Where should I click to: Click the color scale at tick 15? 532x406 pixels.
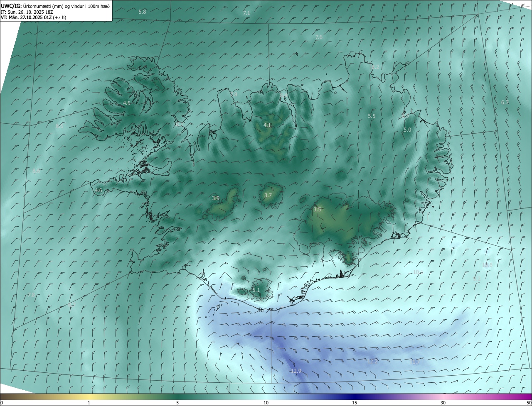(355, 403)
